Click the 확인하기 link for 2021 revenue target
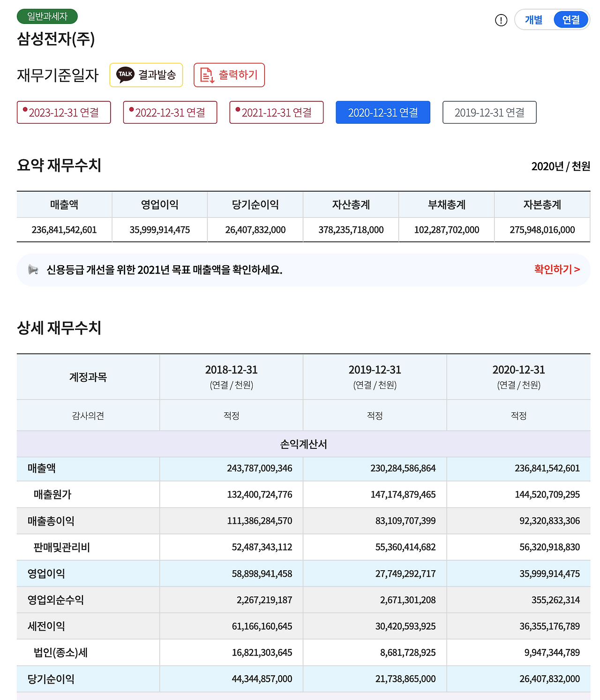This screenshot has width=600, height=700. pos(555,269)
